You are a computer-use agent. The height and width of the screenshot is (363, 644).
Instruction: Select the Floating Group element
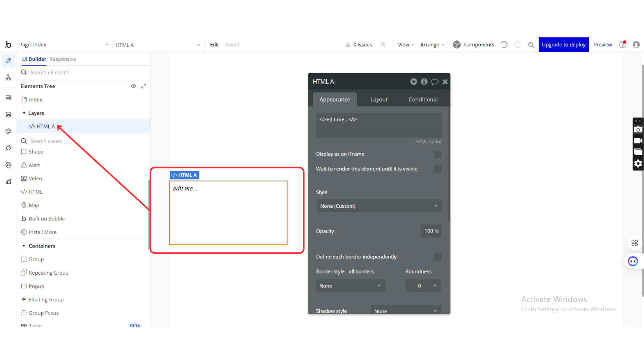coord(42,300)
